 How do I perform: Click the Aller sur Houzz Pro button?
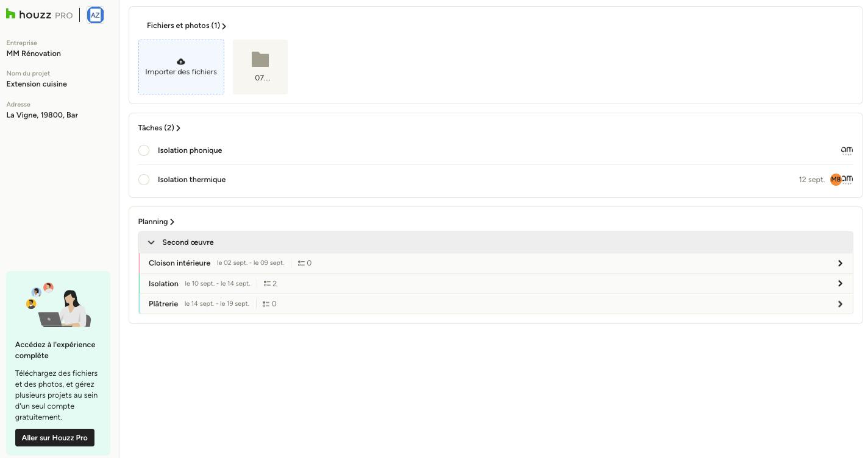click(55, 438)
